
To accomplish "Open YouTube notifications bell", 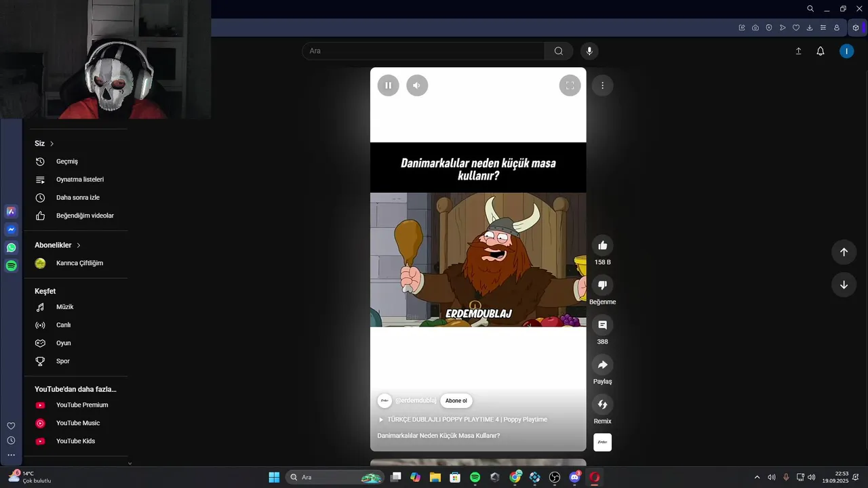I will (821, 51).
